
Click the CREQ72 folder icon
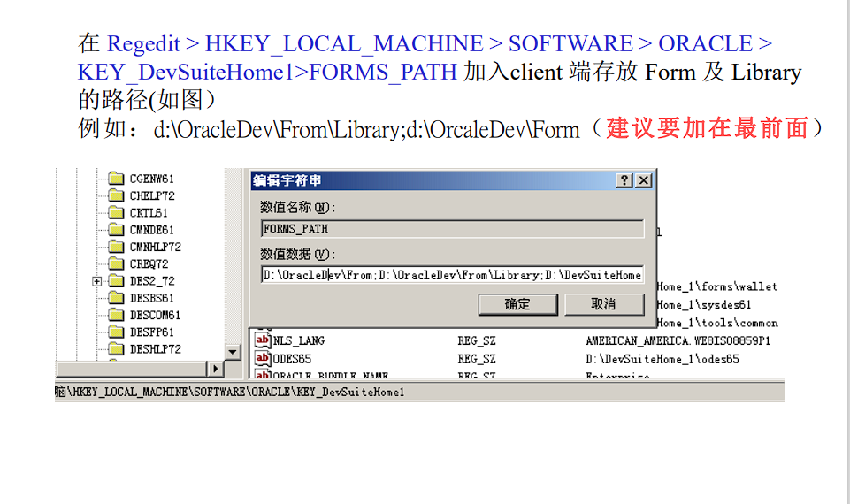(116, 263)
